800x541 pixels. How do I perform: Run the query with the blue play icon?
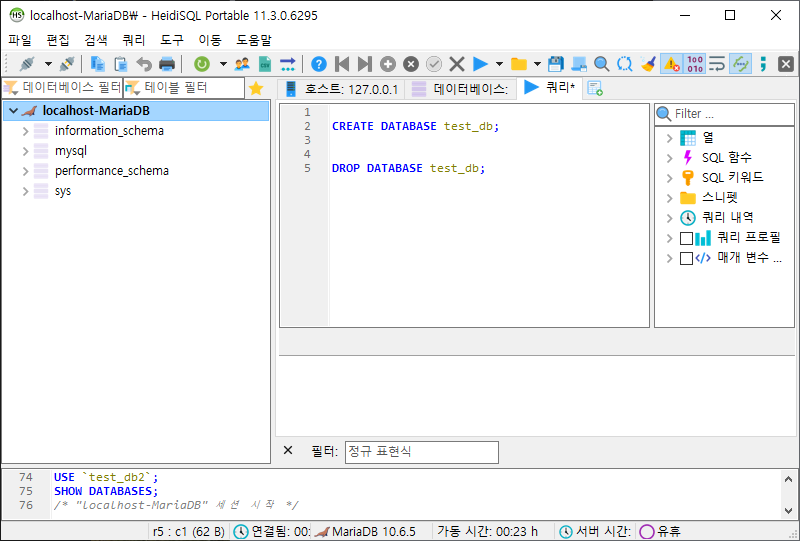point(480,64)
